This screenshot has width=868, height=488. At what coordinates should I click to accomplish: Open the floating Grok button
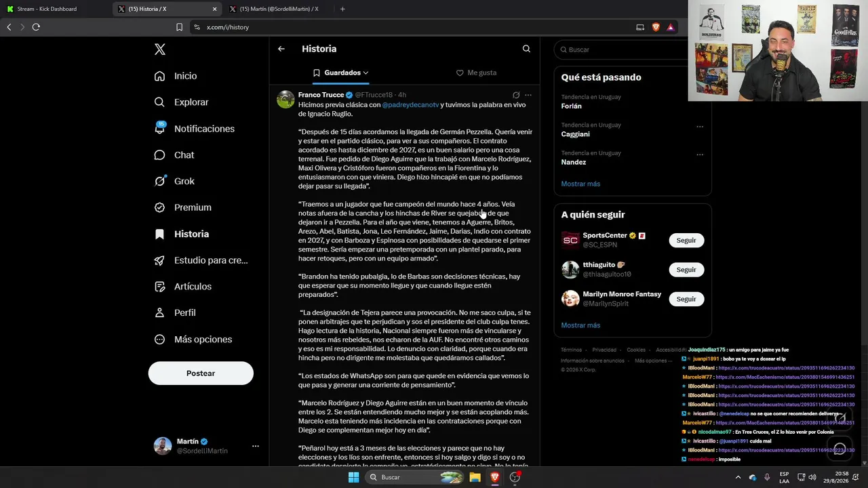click(840, 418)
